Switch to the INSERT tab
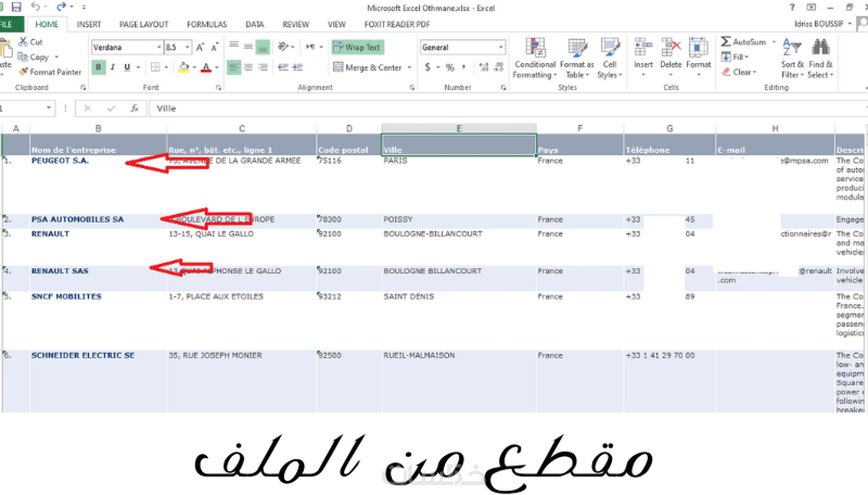The image size is (868, 495). click(89, 24)
